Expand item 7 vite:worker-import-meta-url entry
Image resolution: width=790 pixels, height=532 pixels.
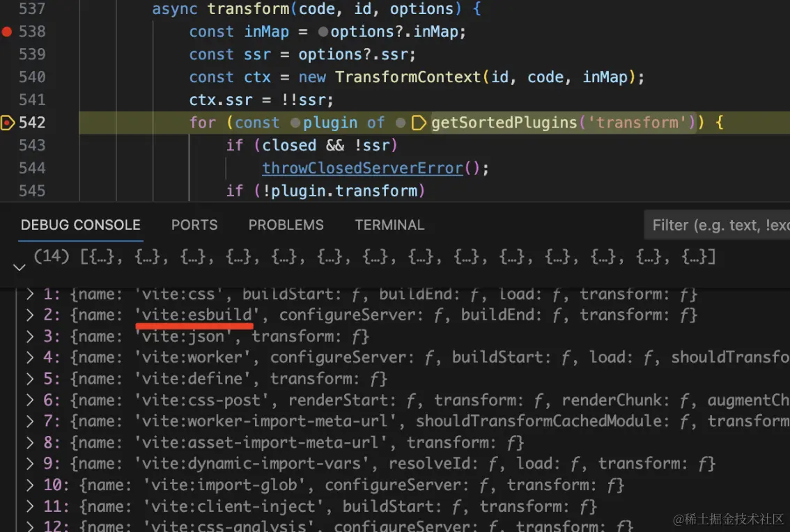click(x=30, y=421)
